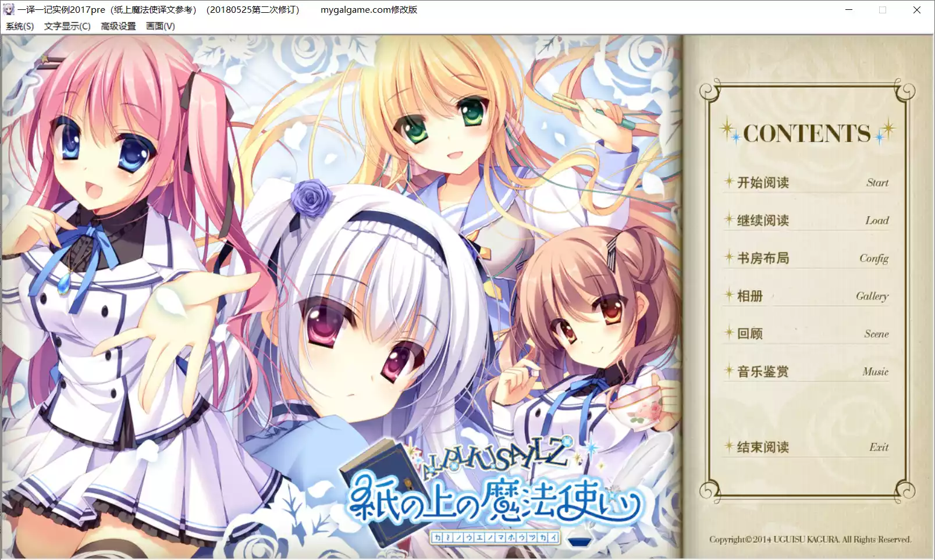Open the 相册 Gallery
This screenshot has height=560, width=935.
coord(750,296)
